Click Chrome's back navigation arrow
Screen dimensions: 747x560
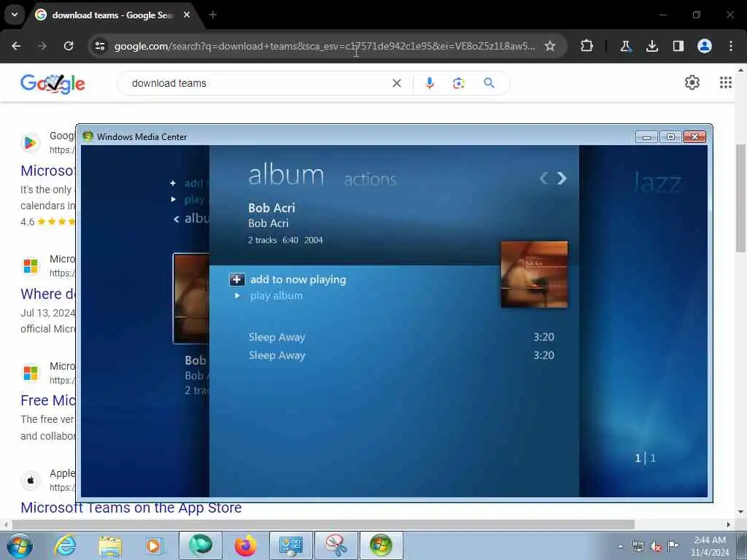pos(16,46)
